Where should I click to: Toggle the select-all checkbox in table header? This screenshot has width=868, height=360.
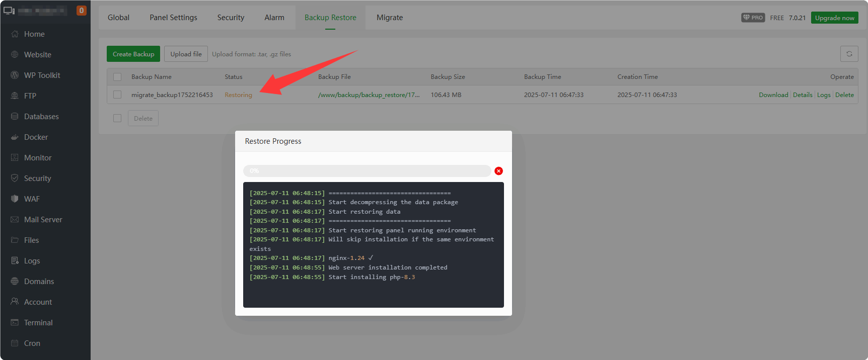coord(117,77)
